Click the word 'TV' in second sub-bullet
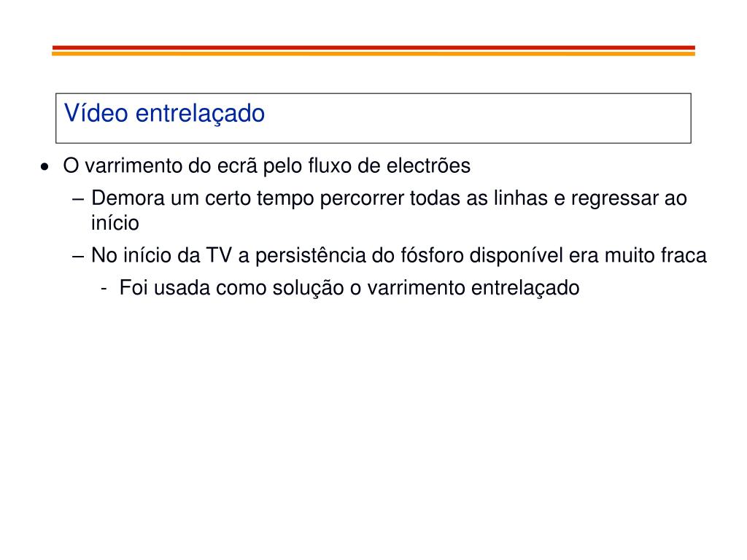The width and height of the screenshot is (747, 560). click(219, 256)
